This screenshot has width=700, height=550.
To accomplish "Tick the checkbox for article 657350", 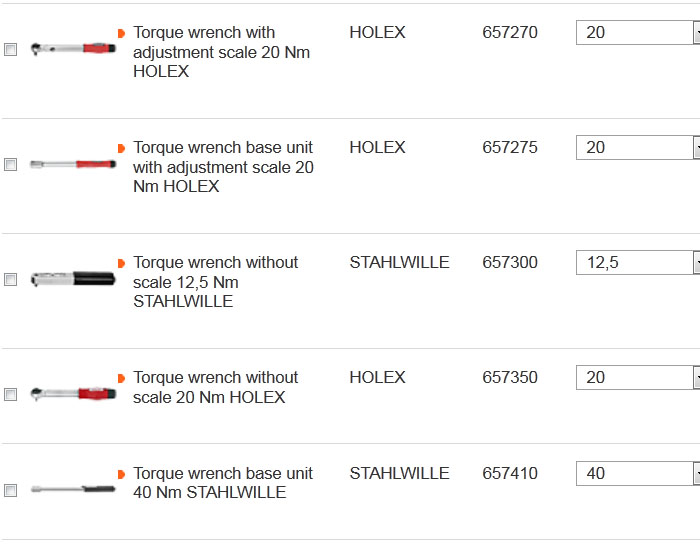I will pos(11,395).
